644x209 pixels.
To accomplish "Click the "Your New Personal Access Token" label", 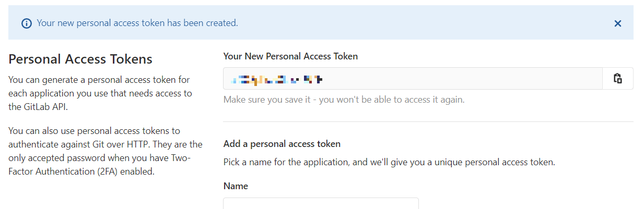I will 290,56.
